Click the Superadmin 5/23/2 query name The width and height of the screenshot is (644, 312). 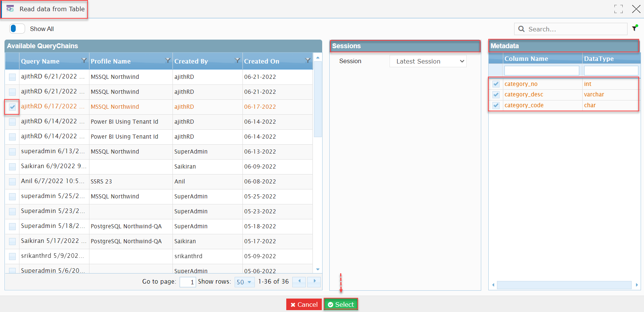click(53, 211)
